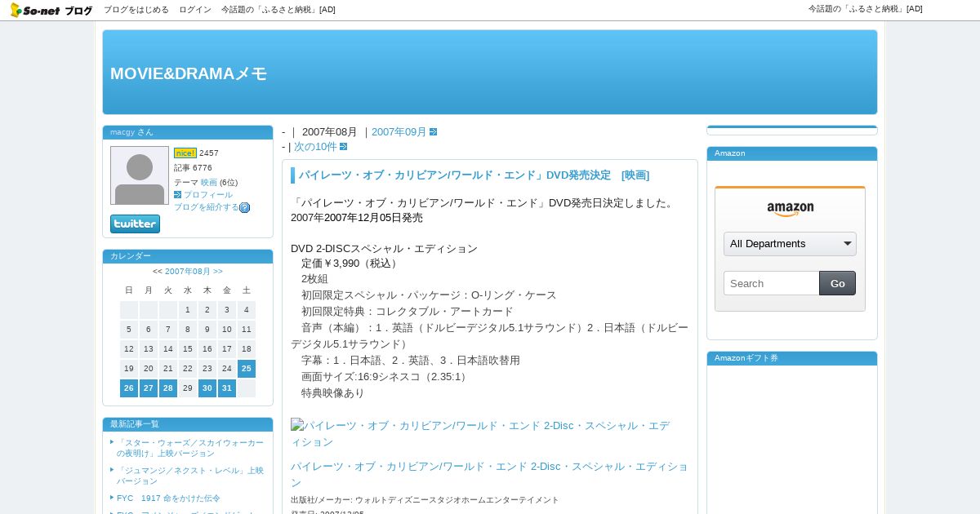Image resolution: width=980 pixels, height=514 pixels.
Task: Click calendar date 15
Action: tap(188, 349)
